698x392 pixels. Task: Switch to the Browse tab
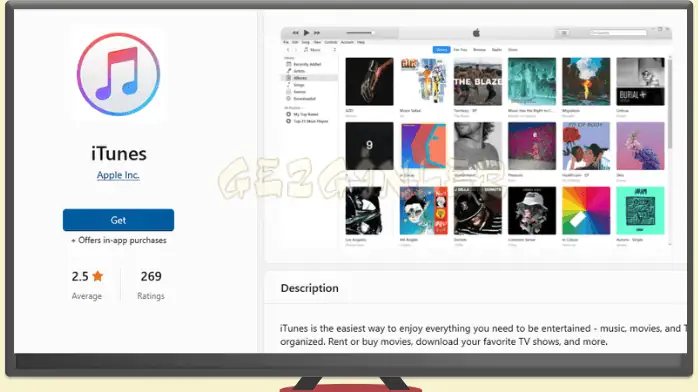click(x=479, y=50)
